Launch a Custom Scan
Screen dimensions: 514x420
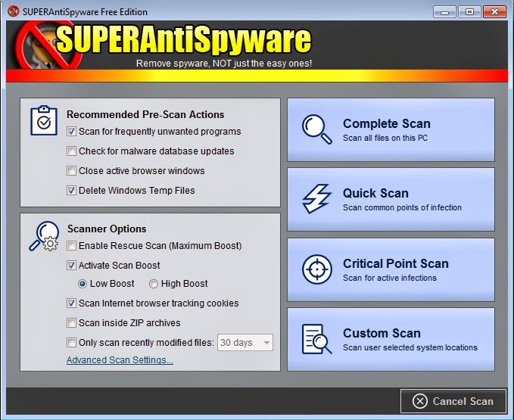point(391,340)
